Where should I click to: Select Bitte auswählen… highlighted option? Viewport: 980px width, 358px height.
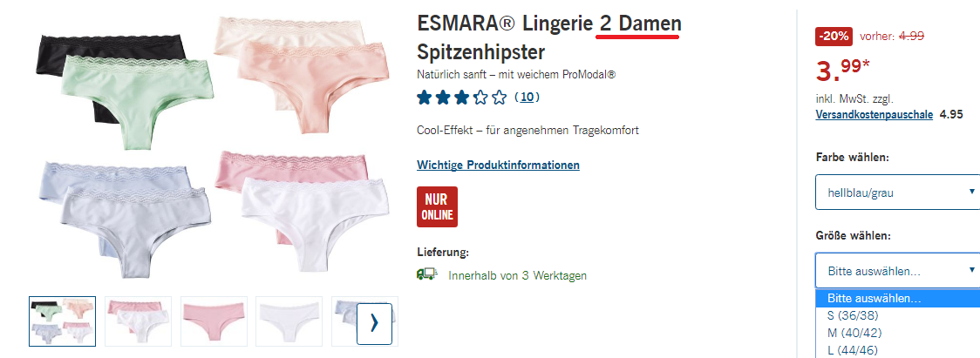click(898, 298)
